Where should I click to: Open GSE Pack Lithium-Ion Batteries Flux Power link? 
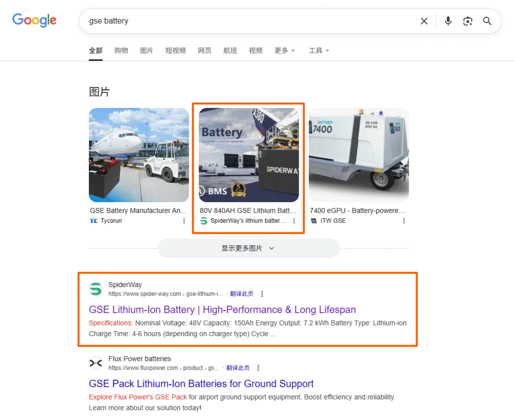click(x=201, y=384)
